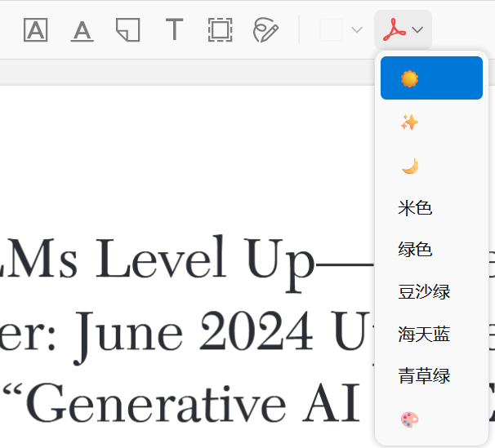Collapse the PDF theme dropdown chevron
The height and width of the screenshot is (448, 495).
(x=417, y=30)
